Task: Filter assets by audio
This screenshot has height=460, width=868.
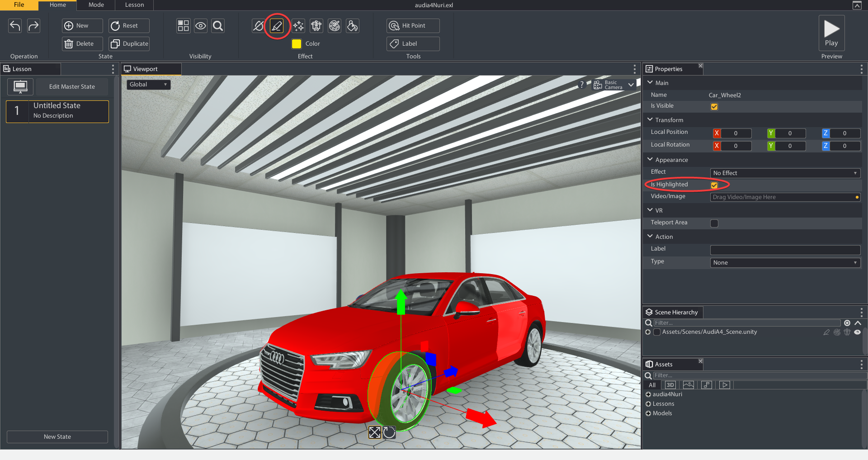Action: 707,385
